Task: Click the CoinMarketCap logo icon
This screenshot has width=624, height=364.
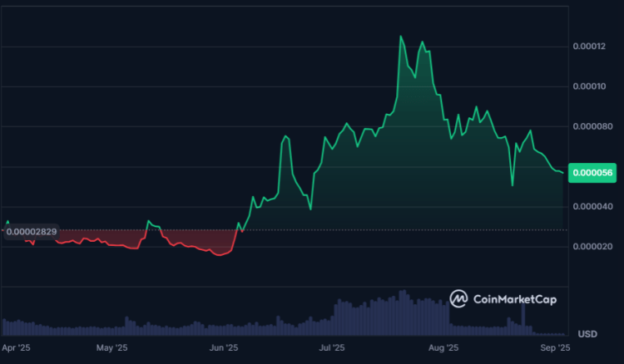Action: coord(459,298)
